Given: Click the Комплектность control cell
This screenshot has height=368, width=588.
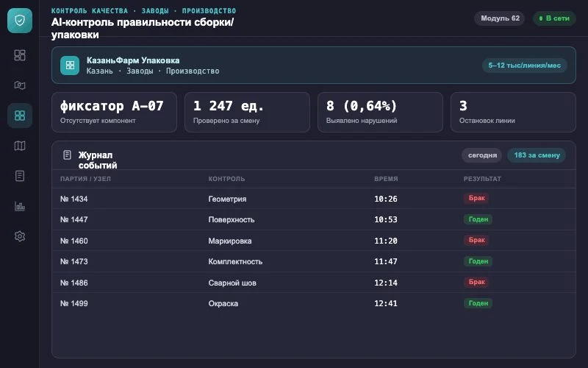Looking at the screenshot, I should coord(235,261).
